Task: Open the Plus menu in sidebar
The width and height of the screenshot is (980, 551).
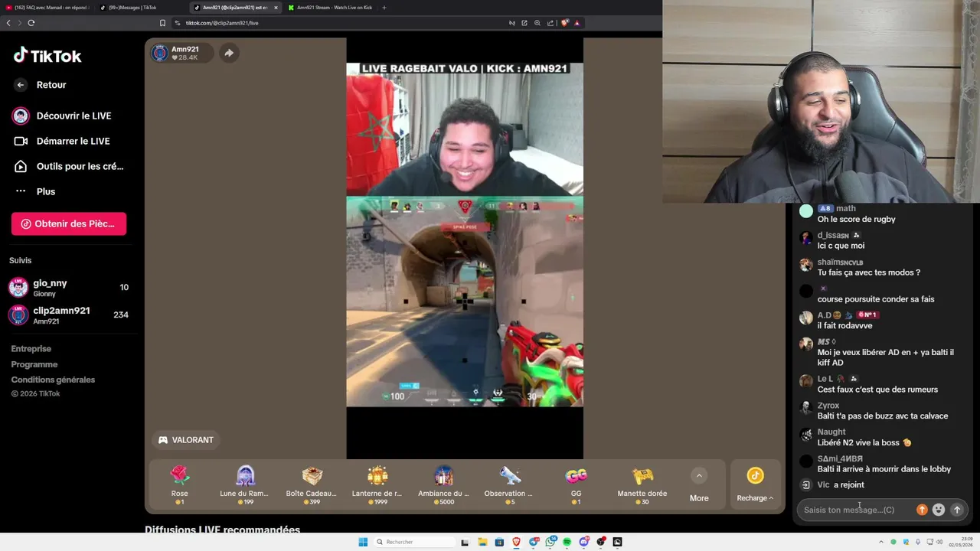Action: point(45,191)
